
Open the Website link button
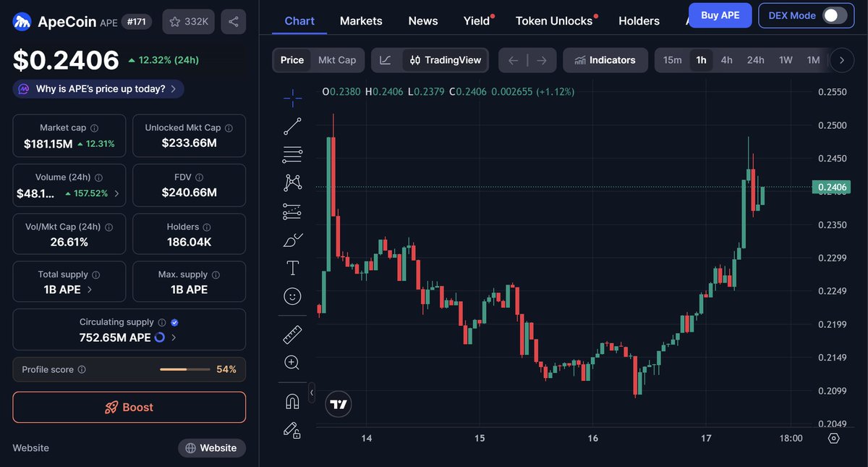pos(211,448)
